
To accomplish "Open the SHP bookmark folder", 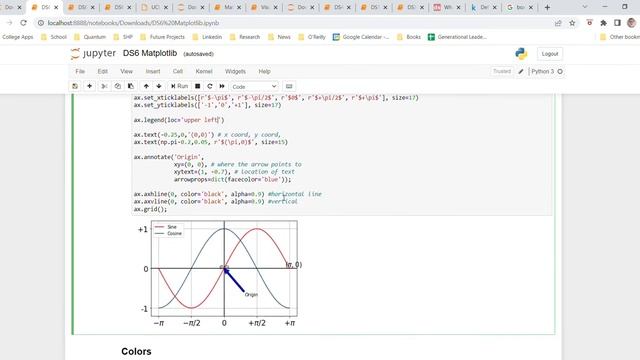I will pyautogui.click(x=123, y=37).
